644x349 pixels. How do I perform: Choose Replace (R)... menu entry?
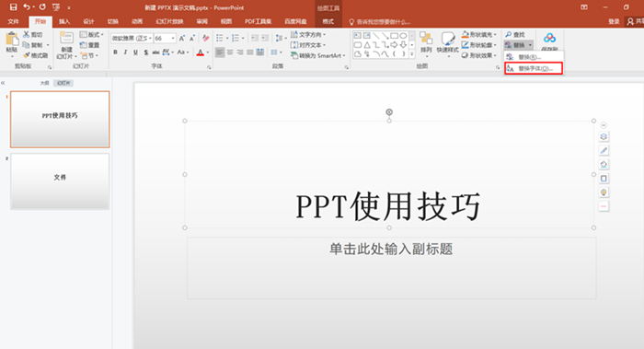pos(534,57)
